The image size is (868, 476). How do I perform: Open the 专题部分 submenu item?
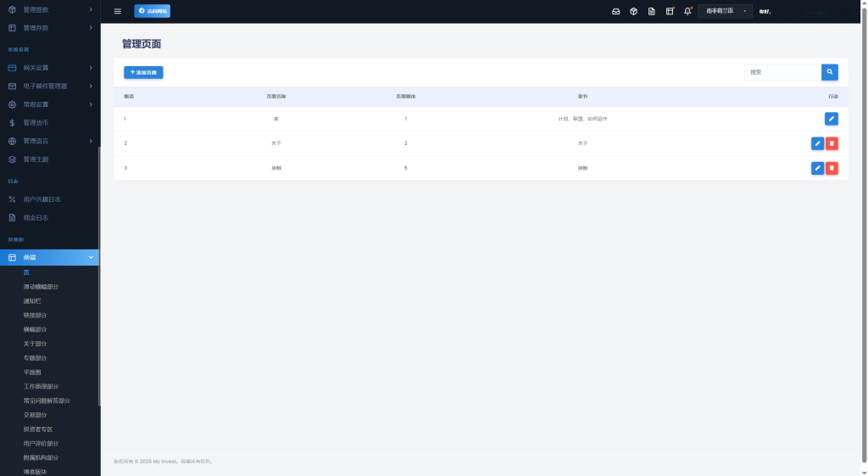(x=35, y=358)
